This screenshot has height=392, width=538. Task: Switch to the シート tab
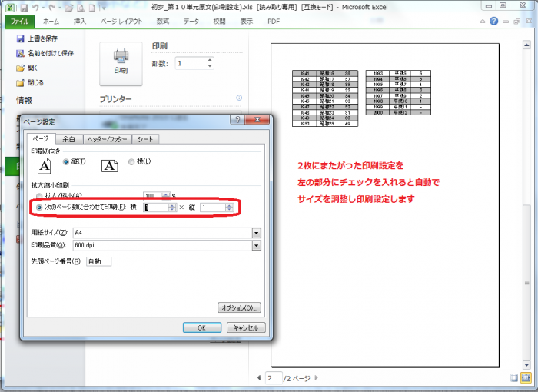pyautogui.click(x=145, y=139)
